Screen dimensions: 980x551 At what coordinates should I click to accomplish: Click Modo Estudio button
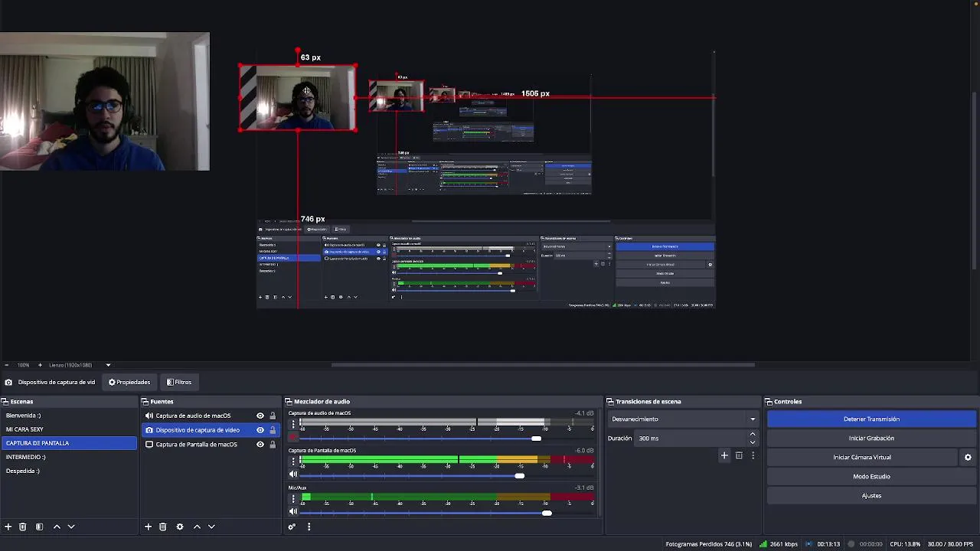pyautogui.click(x=871, y=476)
